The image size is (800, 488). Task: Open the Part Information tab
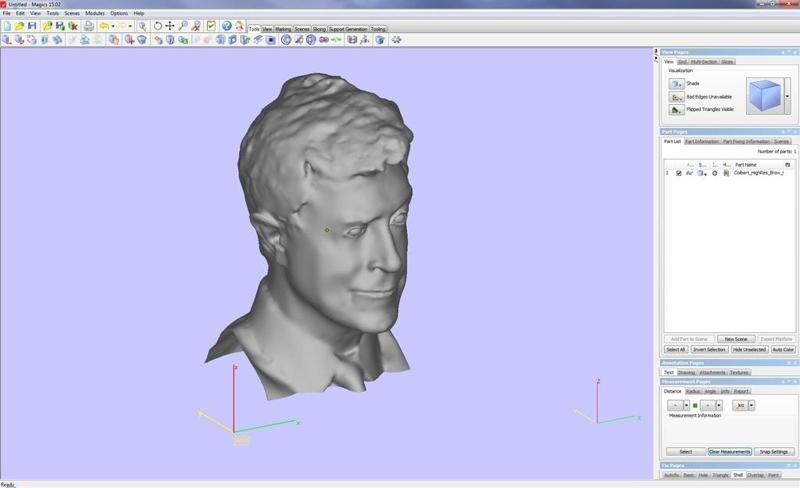(702, 141)
